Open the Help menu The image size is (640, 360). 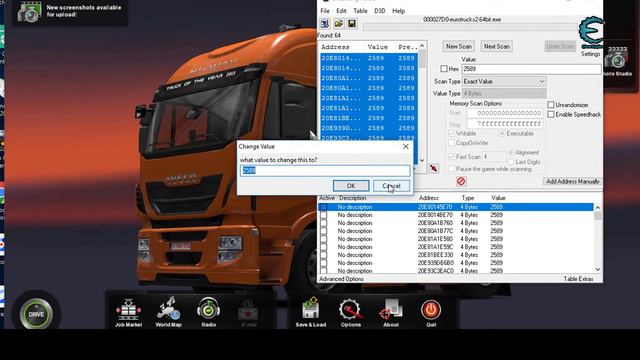(398, 11)
